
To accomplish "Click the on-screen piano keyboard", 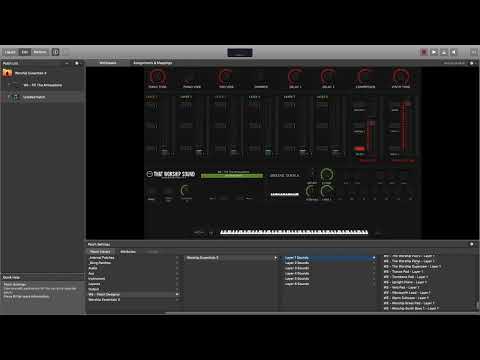I will click(294, 232).
